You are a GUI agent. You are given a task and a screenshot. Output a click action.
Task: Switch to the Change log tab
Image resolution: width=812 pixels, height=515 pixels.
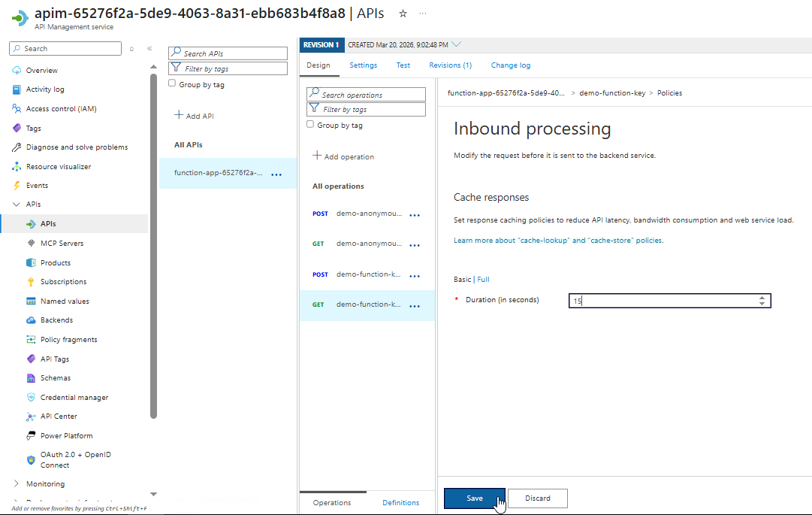point(510,65)
